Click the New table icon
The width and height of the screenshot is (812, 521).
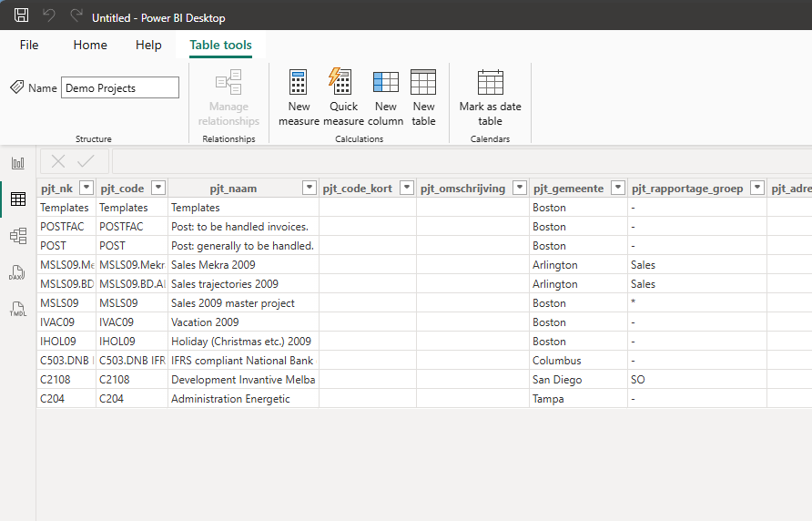click(423, 83)
